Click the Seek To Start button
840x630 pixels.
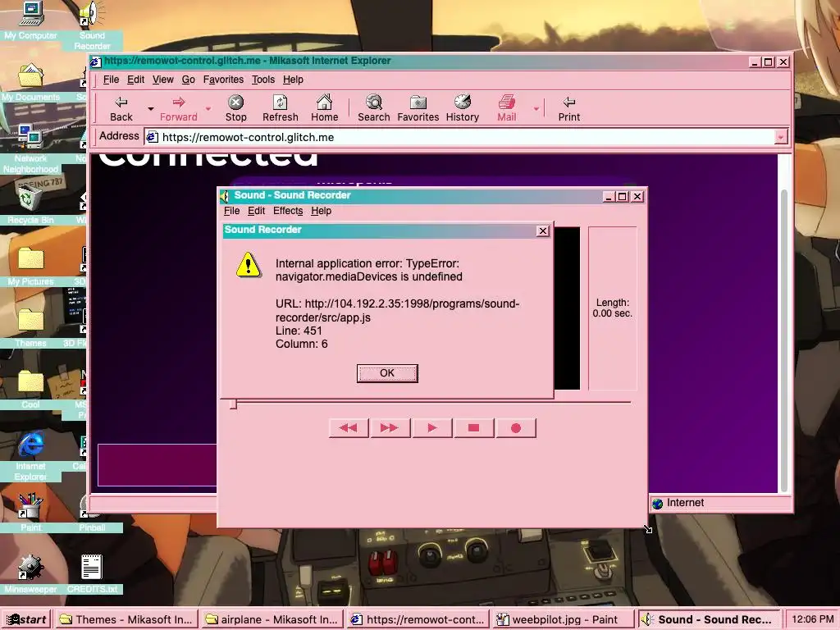tap(349, 428)
